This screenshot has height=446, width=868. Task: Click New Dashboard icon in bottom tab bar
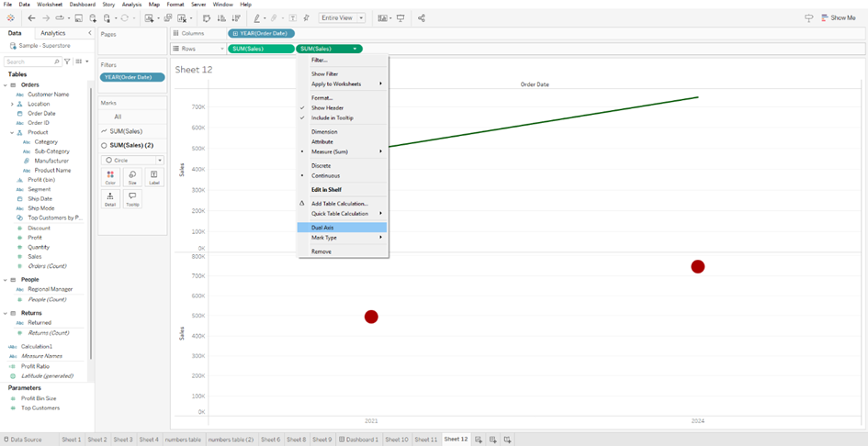click(x=492, y=440)
